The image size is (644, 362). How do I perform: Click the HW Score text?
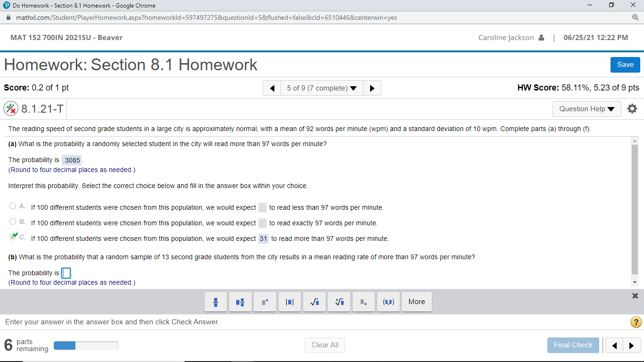coord(578,88)
